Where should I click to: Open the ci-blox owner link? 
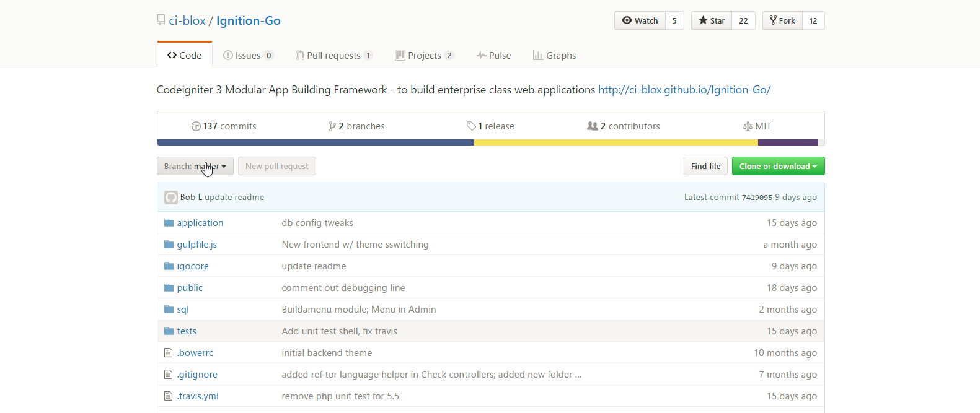187,20
